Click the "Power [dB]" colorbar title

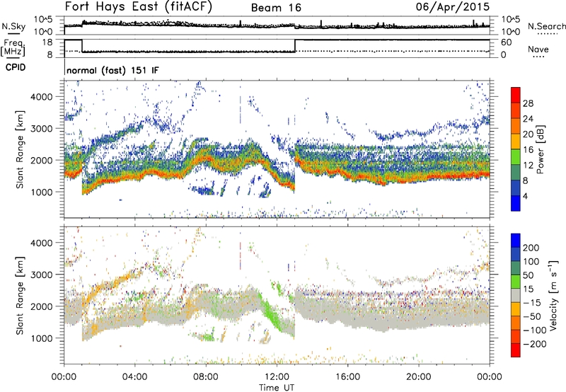[541, 149]
